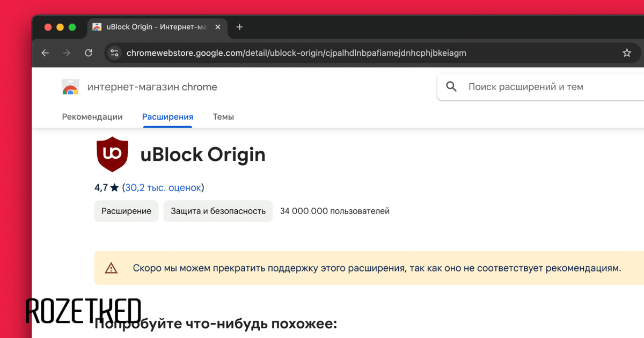Select the Расширения tab
The height and width of the screenshot is (338, 644).
click(167, 117)
